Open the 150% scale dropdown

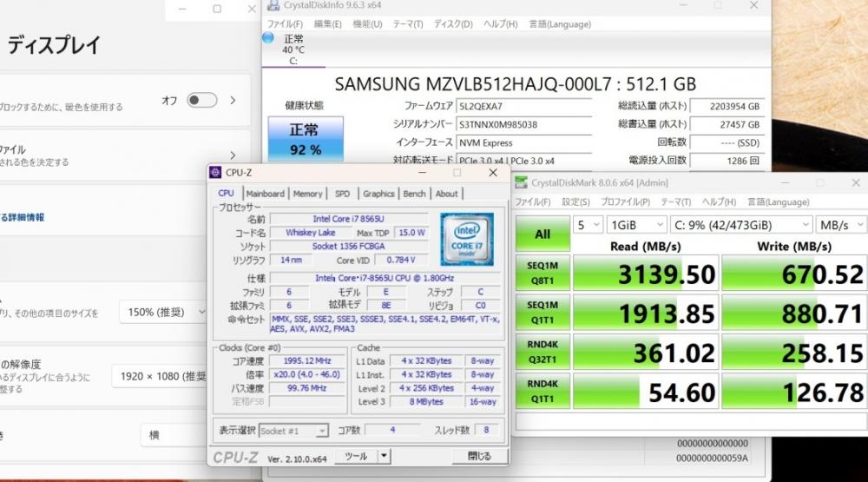[x=163, y=312]
